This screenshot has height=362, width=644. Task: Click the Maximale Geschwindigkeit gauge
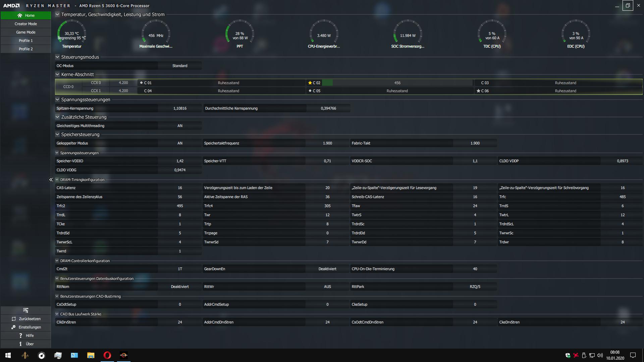click(x=156, y=34)
